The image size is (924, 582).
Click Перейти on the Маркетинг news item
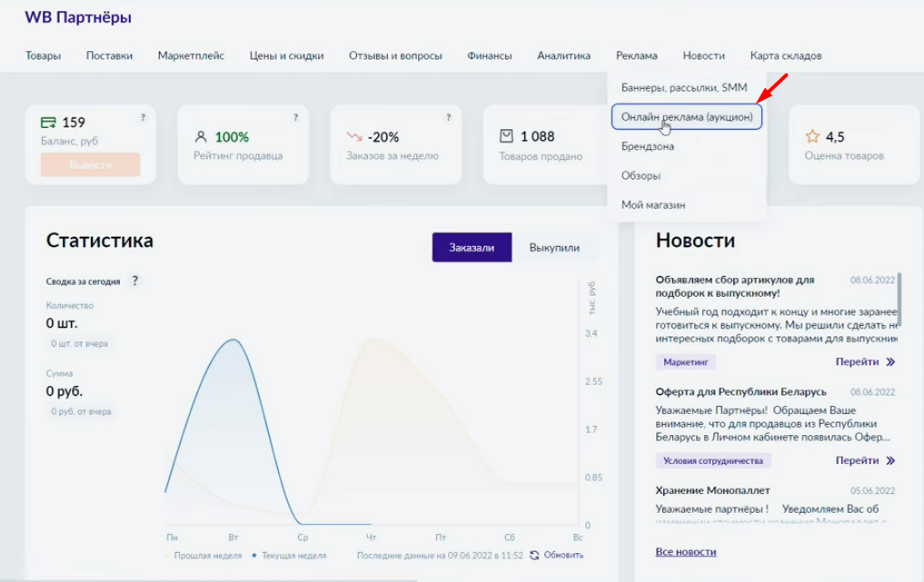(865, 361)
